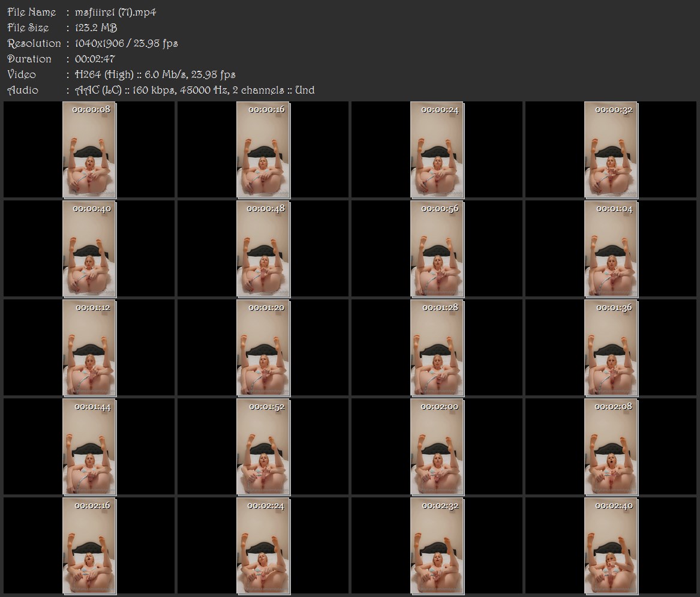This screenshot has height=597, width=700.
Task: Click the frame thumbnail stamped 00:02:16
Action: pyautogui.click(x=89, y=546)
